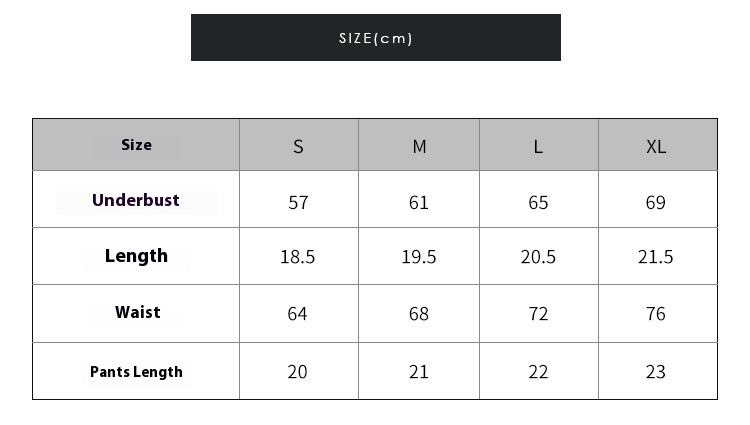750x425 pixels.
Task: Click the Length value 18.5 cell
Action: click(298, 256)
